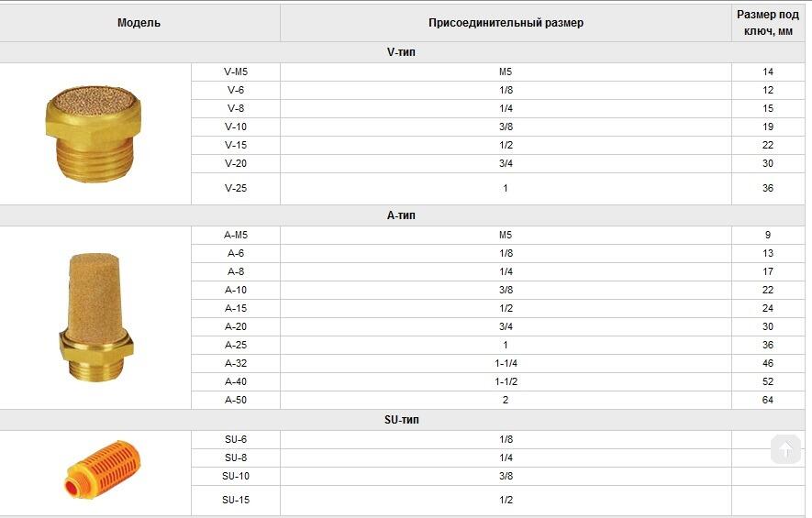This screenshot has width=812, height=518.
Task: Select the V-25 model cell
Action: click(x=236, y=188)
